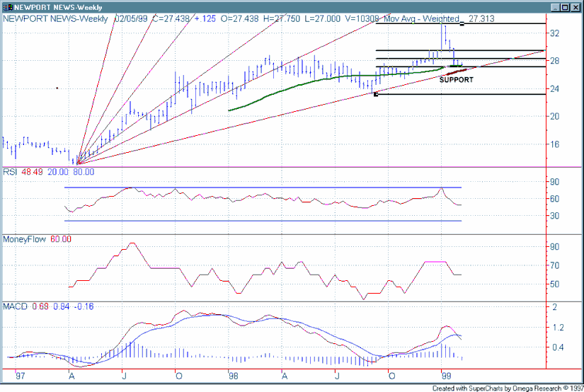Minimize the NEWPORT NEWS-Weekly window
This screenshot has width=584, height=392.
(x=555, y=7)
